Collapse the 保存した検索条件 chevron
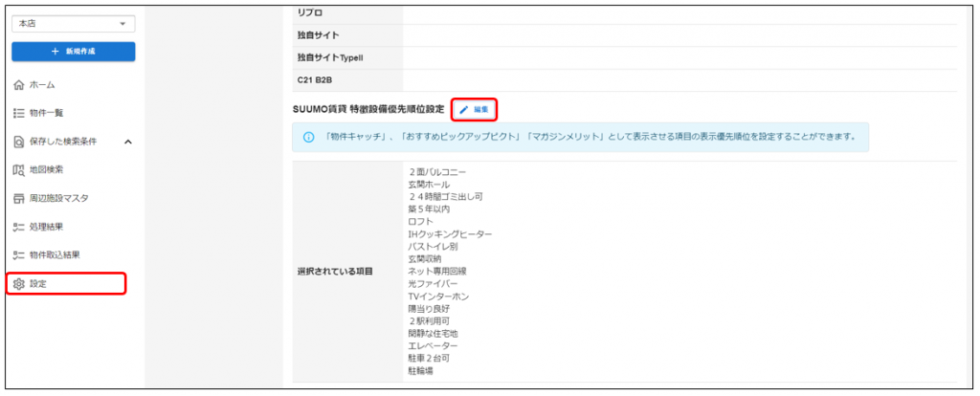Image resolution: width=980 pixels, height=396 pixels. click(x=128, y=142)
